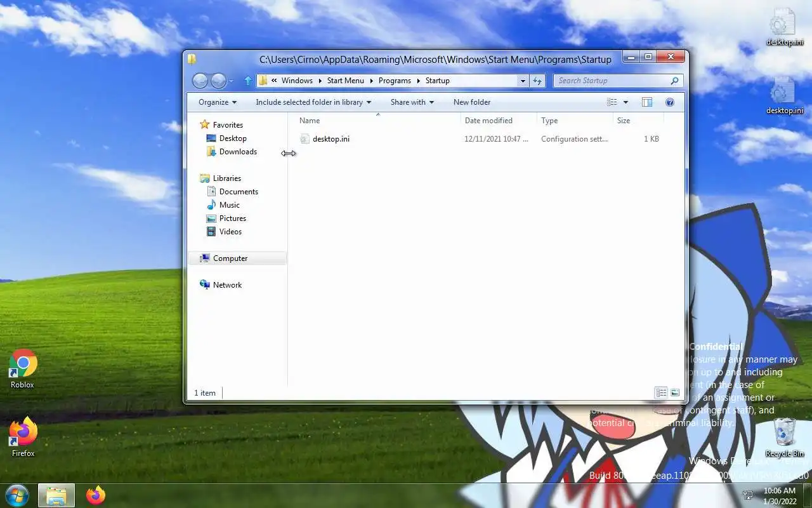Screen dimensions: 812x508
Task: Open the Organize menu
Action: click(218, 102)
